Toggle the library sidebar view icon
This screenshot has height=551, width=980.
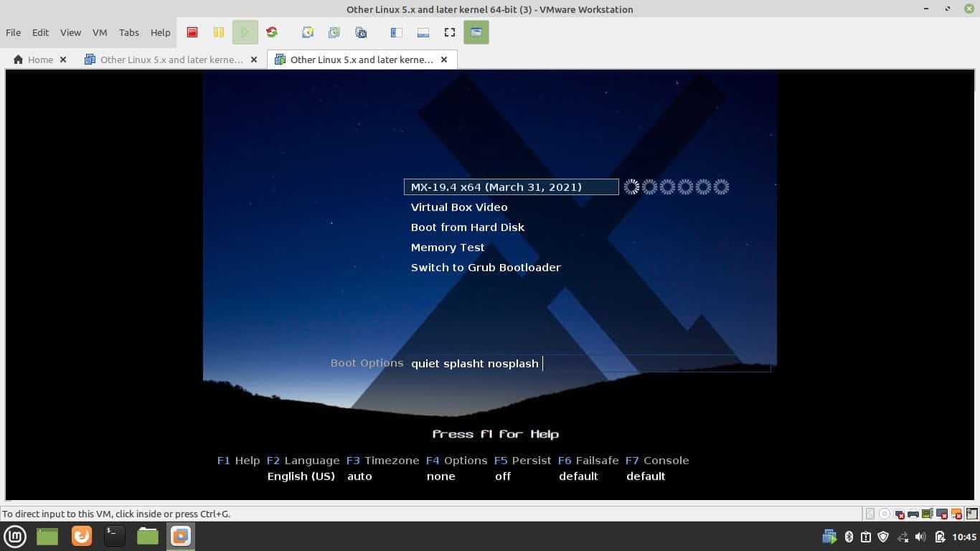pos(396,32)
